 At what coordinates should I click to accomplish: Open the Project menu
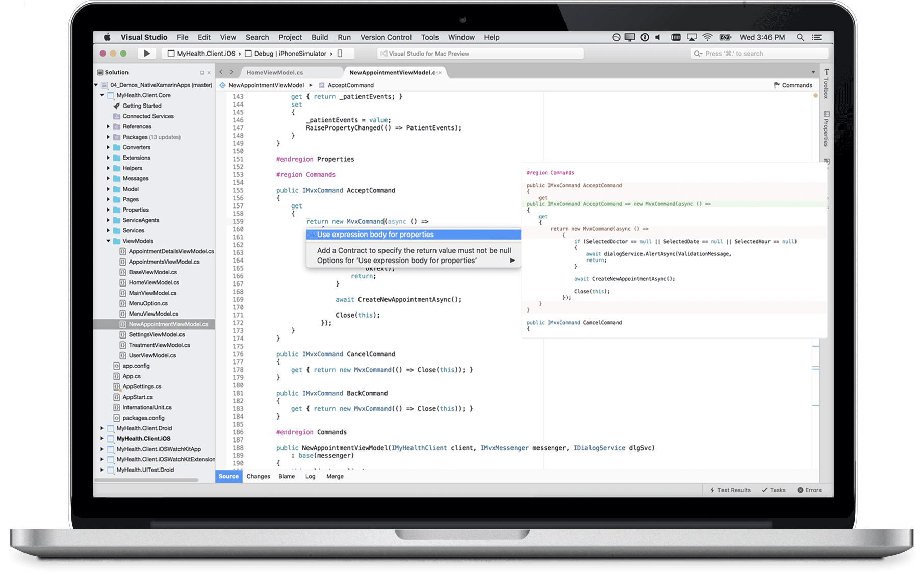(x=290, y=37)
